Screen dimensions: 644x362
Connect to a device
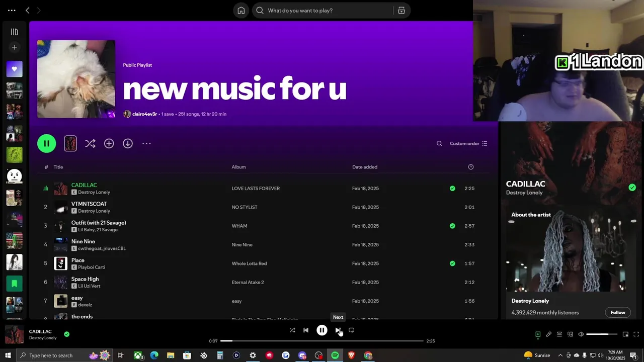(x=570, y=334)
